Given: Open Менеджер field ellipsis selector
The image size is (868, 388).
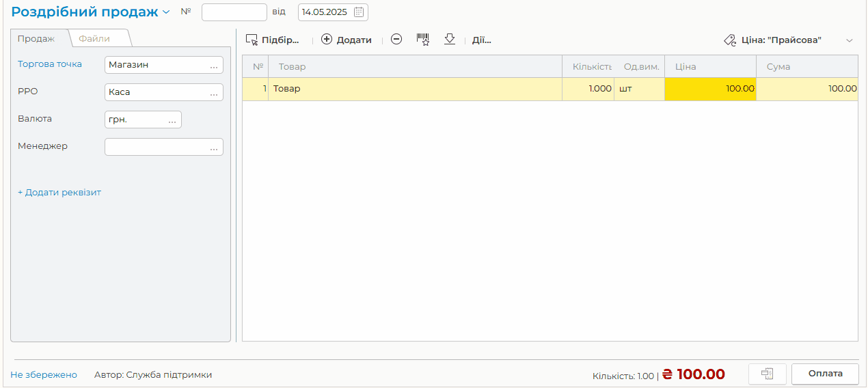Looking at the screenshot, I should tap(214, 147).
